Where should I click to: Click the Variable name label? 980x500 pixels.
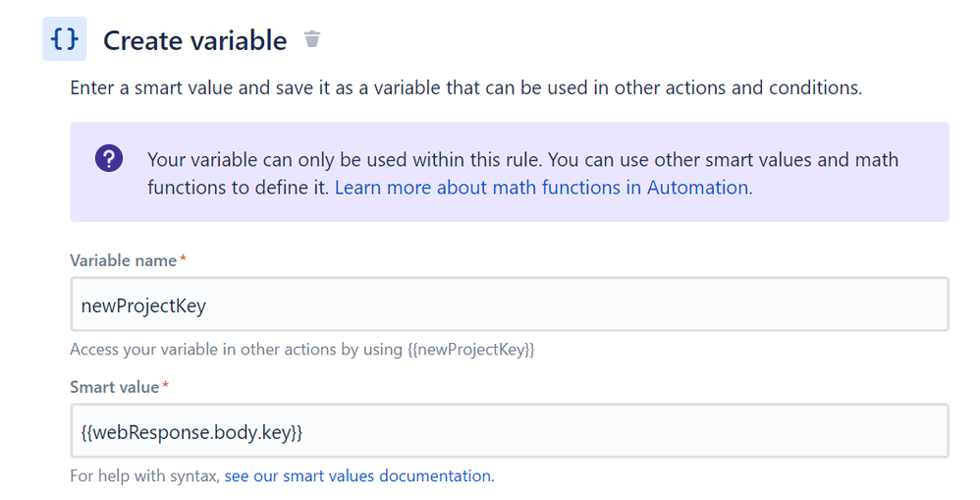pos(123,260)
